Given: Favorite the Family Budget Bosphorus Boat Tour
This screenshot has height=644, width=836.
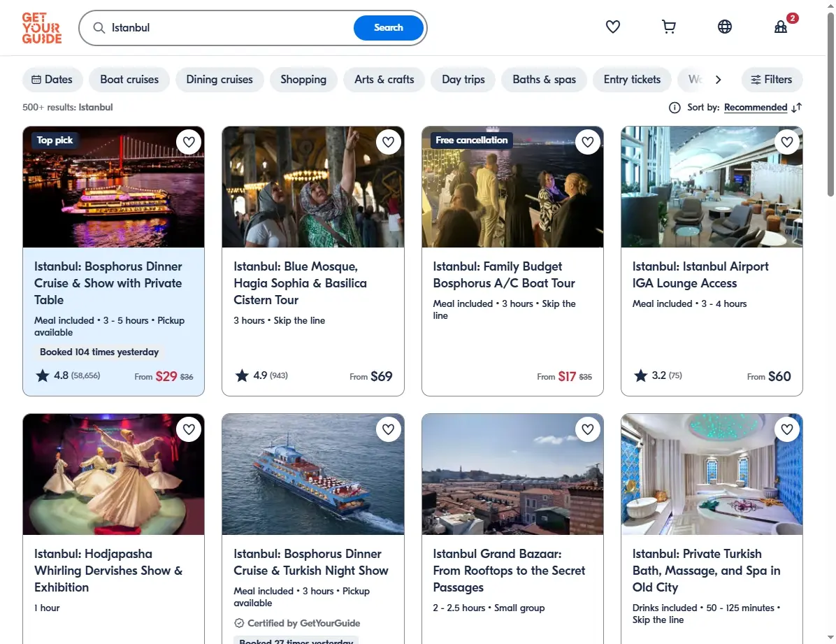Looking at the screenshot, I should 588,142.
